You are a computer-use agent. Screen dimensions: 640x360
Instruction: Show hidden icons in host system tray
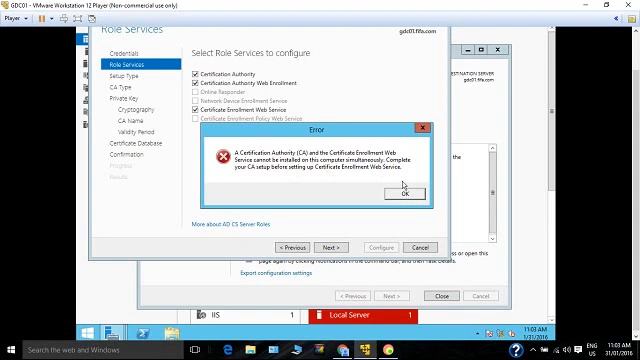(x=533, y=350)
